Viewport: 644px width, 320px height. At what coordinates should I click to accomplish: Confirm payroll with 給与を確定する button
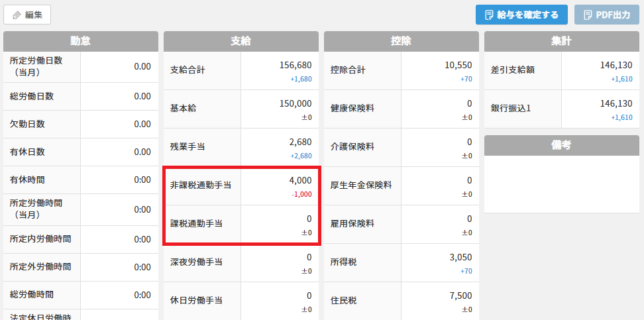pyautogui.click(x=521, y=15)
